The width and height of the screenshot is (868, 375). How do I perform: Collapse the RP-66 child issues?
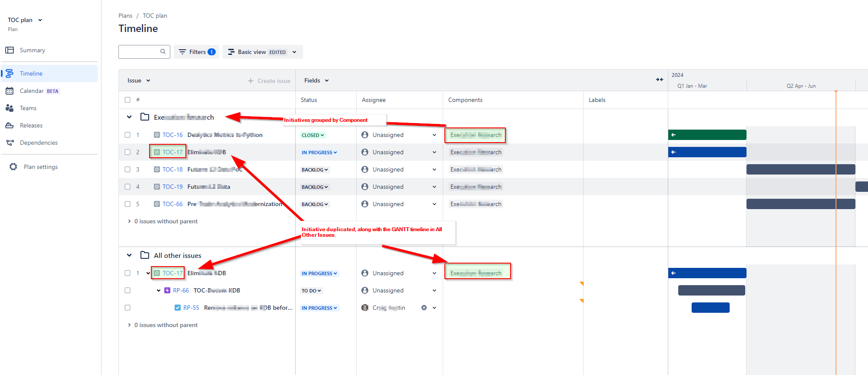tap(159, 290)
